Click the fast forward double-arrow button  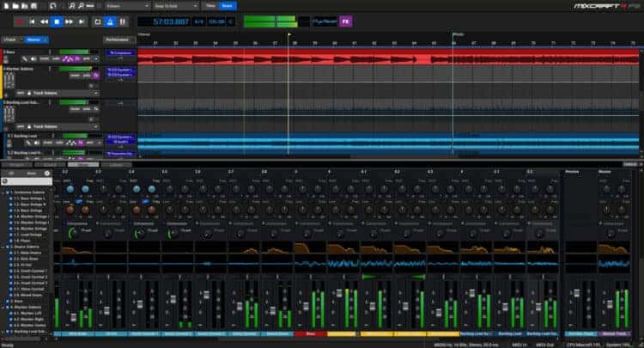(x=69, y=21)
